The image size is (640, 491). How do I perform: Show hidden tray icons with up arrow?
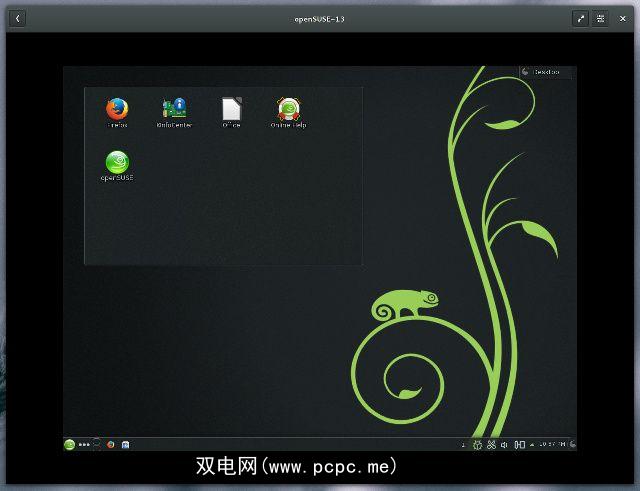[x=532, y=445]
